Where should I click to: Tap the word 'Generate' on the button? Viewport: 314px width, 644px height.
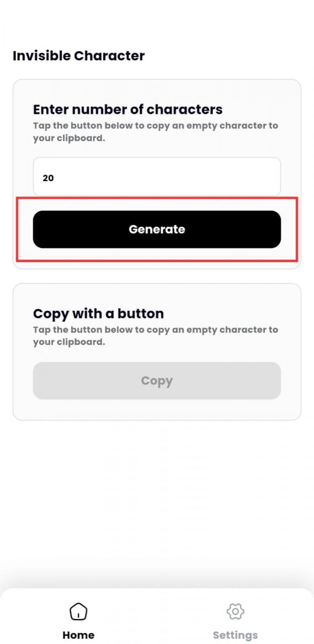[157, 229]
